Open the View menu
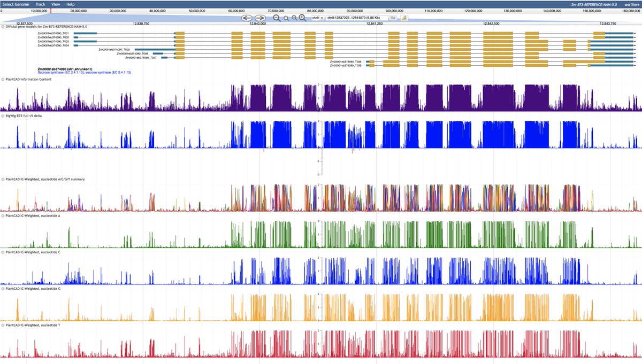Viewport: 642px width, 364px height. point(56,4)
